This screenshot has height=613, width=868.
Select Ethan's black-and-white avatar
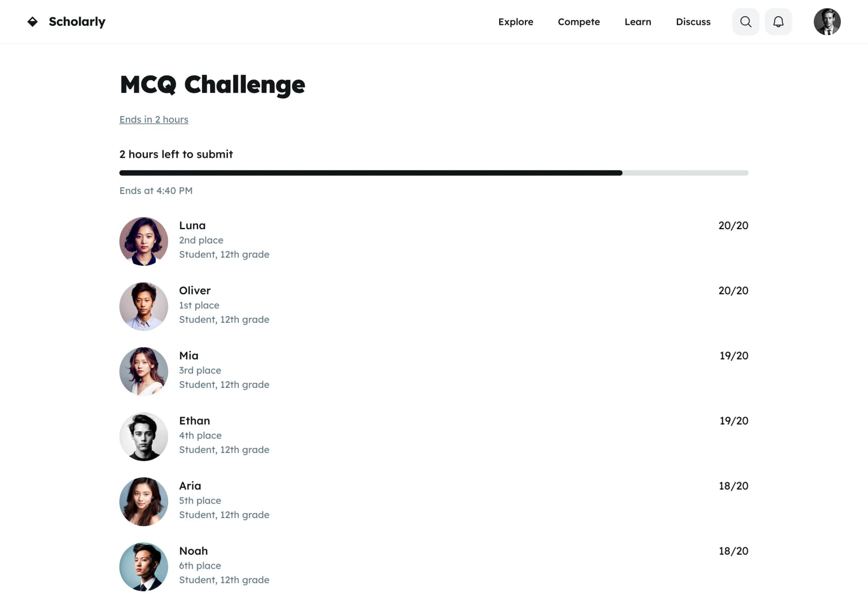(144, 437)
